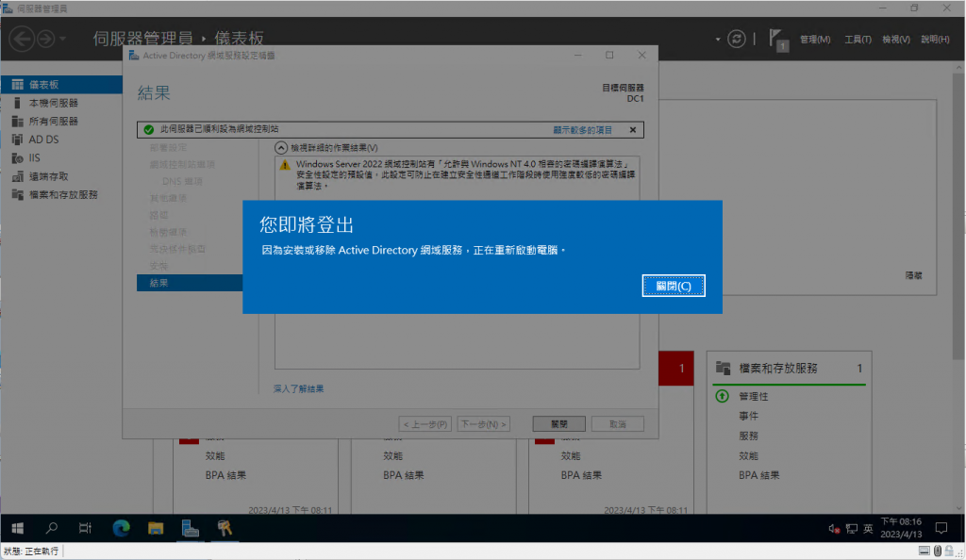966x560 pixels.
Task: Open the Action Center notification icon
Action: pyautogui.click(x=941, y=528)
